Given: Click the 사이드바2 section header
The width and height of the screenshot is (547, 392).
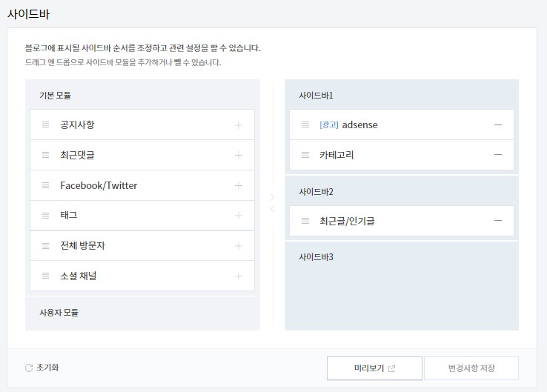Looking at the screenshot, I should click(x=316, y=191).
